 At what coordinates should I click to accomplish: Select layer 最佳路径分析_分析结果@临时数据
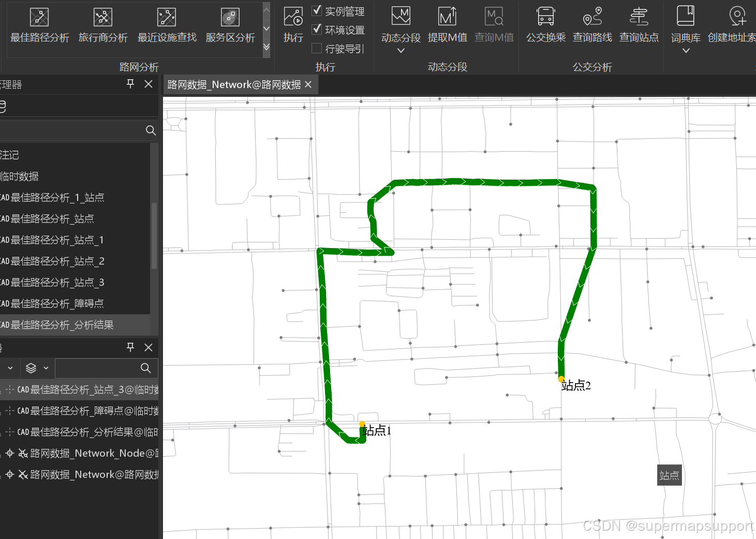point(79,432)
